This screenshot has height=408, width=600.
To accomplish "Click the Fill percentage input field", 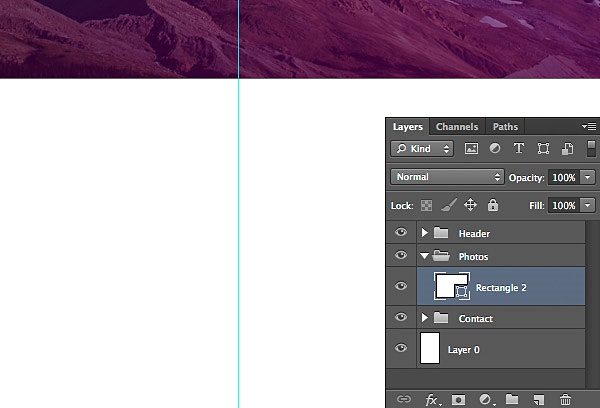I will click(563, 205).
